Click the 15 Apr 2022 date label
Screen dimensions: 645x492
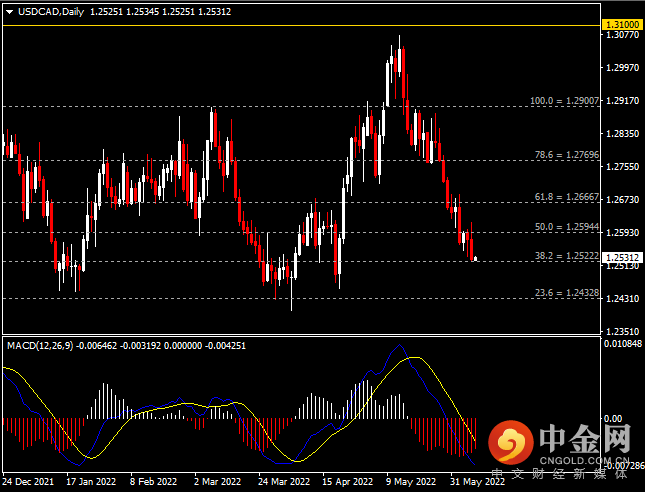(347, 481)
